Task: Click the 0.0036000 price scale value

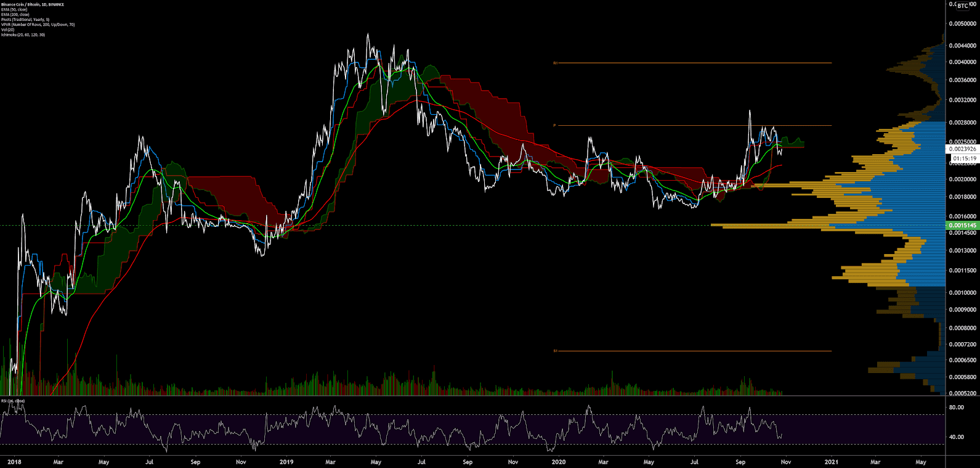Action: click(x=963, y=80)
